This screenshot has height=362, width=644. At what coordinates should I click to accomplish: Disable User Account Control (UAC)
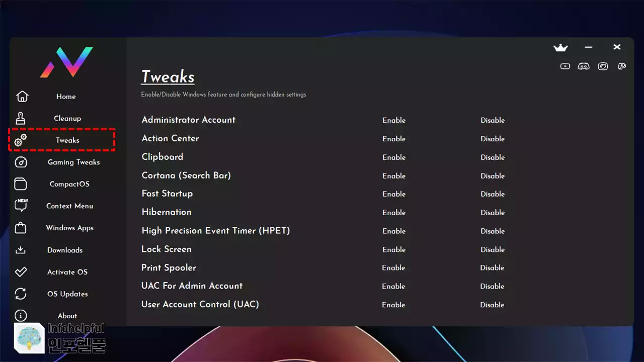click(x=492, y=305)
